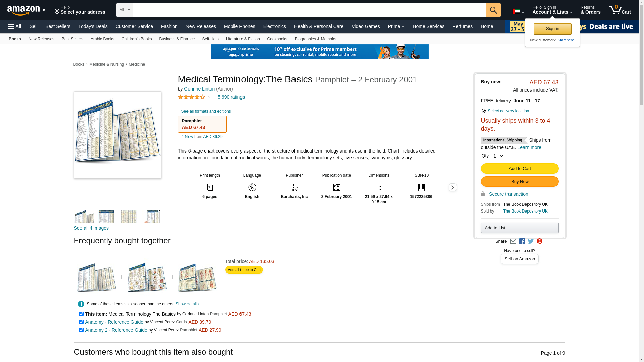Uncheck the Medical Terminology item checkbox
This screenshot has width=644, height=362.
click(81, 314)
